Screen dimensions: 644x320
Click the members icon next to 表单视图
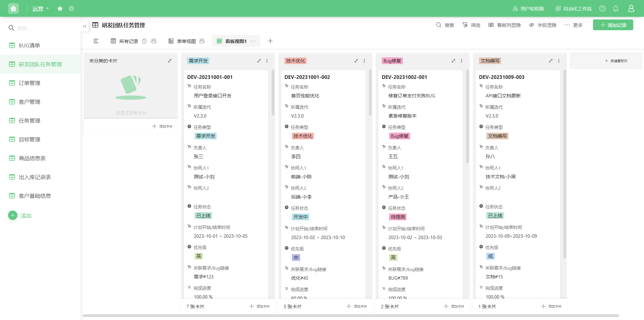click(x=202, y=41)
